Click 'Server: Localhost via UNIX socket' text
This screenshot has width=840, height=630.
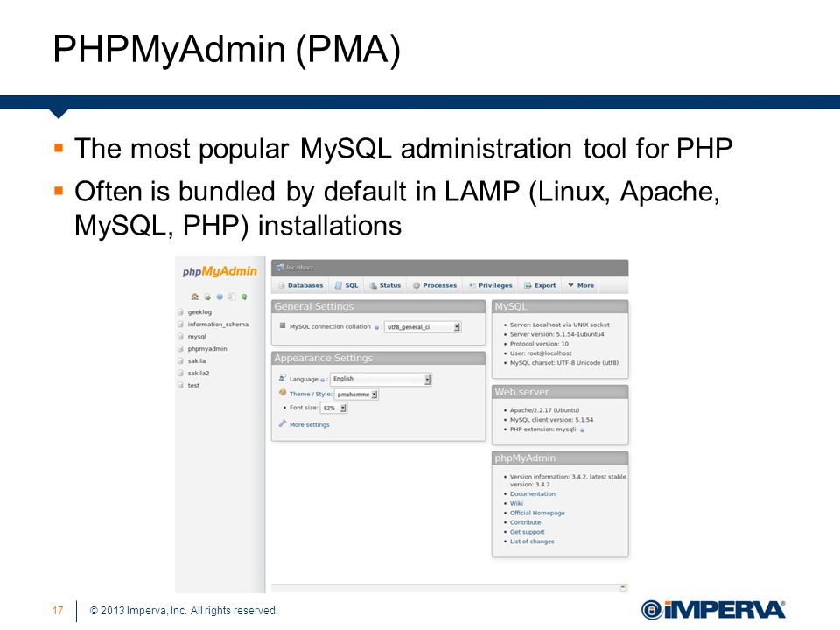tap(560, 325)
